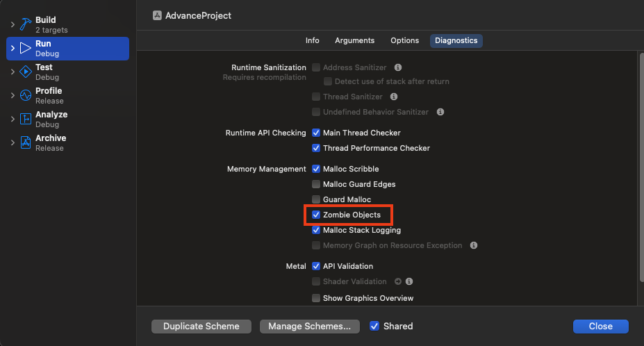Enable Thread Sanitizer checkbox
The image size is (644, 346).
pos(316,97)
